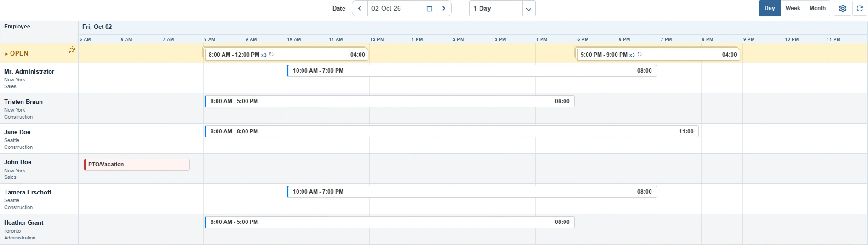Open John Doe's PTO/Vacation entry
Viewport: 868px width, 245px height.
pyautogui.click(x=137, y=165)
